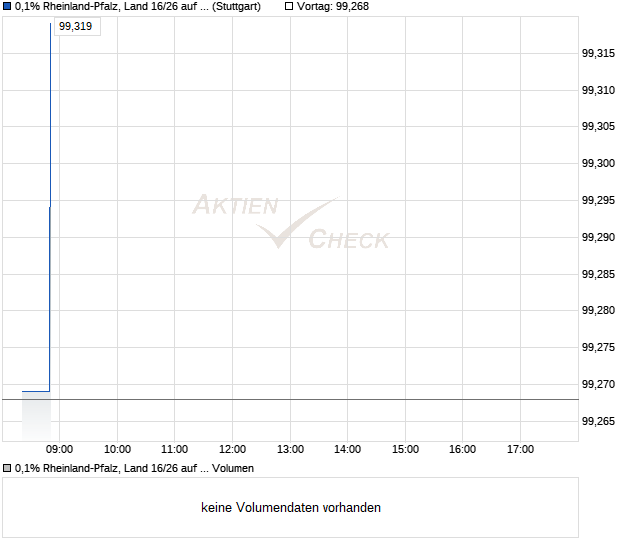620x546 pixels.
Task: Click the blue Rheinland-Pfalz series legend square
Action: [x=7, y=6]
